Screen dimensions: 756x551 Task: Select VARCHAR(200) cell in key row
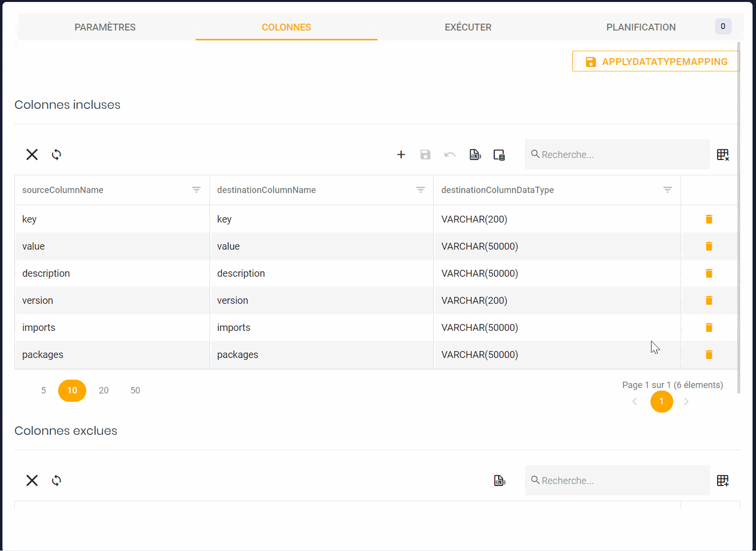coord(557,219)
